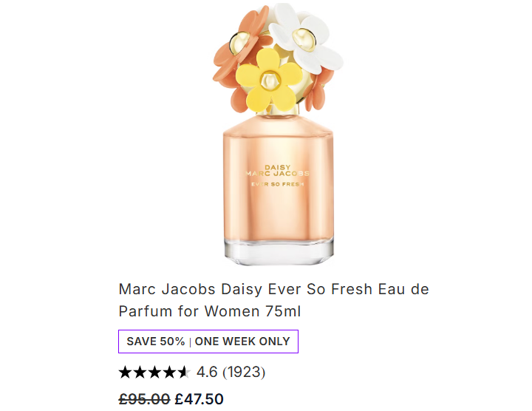Click the yellow daisy on the bottle cap
The image size is (532, 411).
(x=269, y=80)
